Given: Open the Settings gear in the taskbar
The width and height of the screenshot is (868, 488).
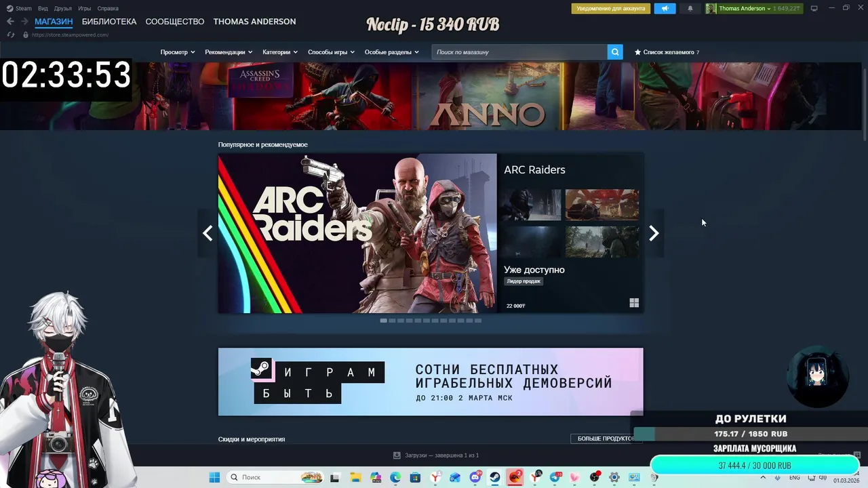Looking at the screenshot, I should pos(614,477).
